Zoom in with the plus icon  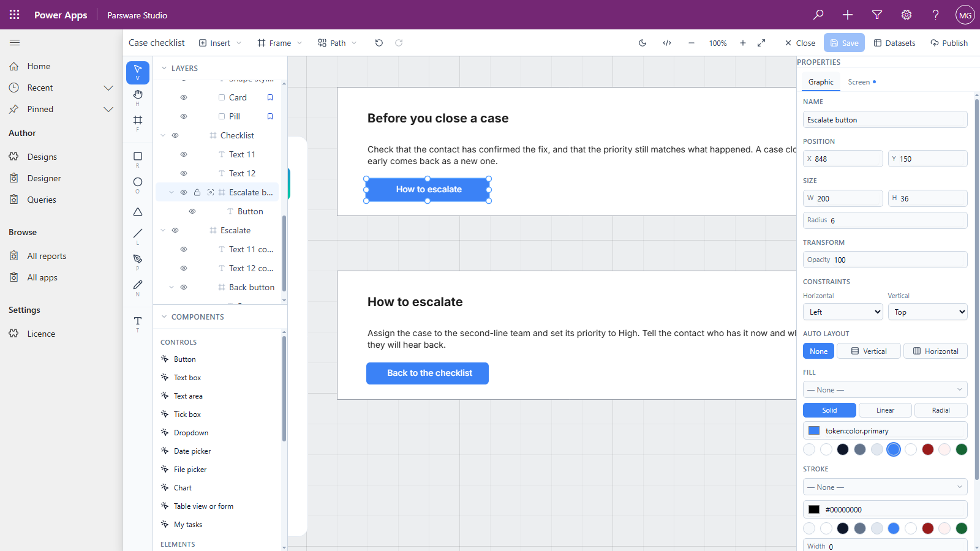[x=743, y=43]
